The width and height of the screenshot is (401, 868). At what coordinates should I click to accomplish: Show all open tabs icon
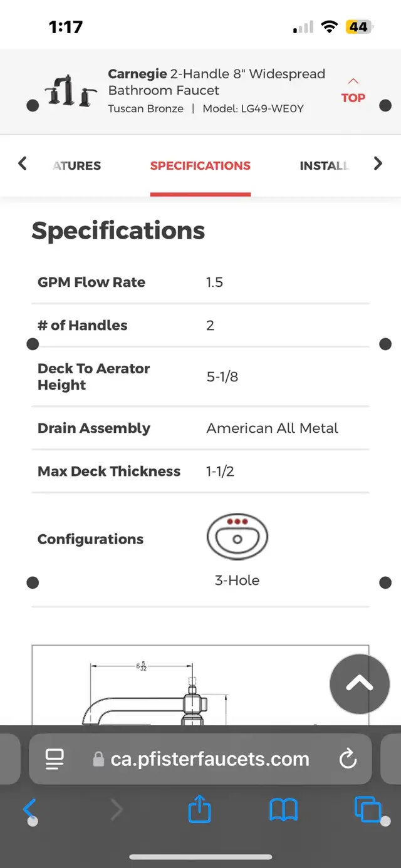368,809
